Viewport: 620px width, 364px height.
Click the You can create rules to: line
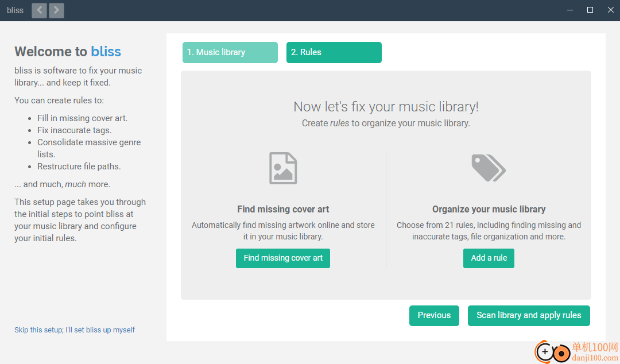59,100
